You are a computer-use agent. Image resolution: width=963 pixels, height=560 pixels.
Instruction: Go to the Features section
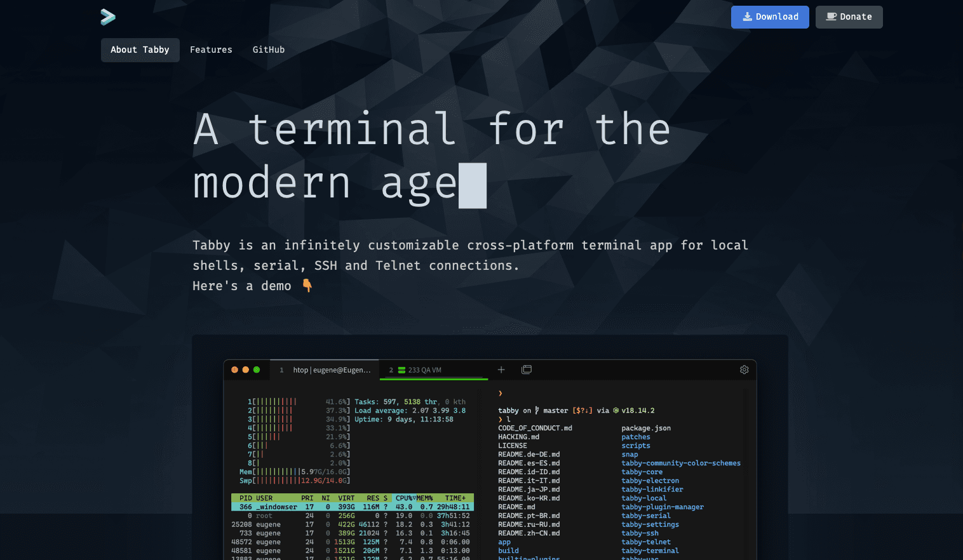pos(211,50)
